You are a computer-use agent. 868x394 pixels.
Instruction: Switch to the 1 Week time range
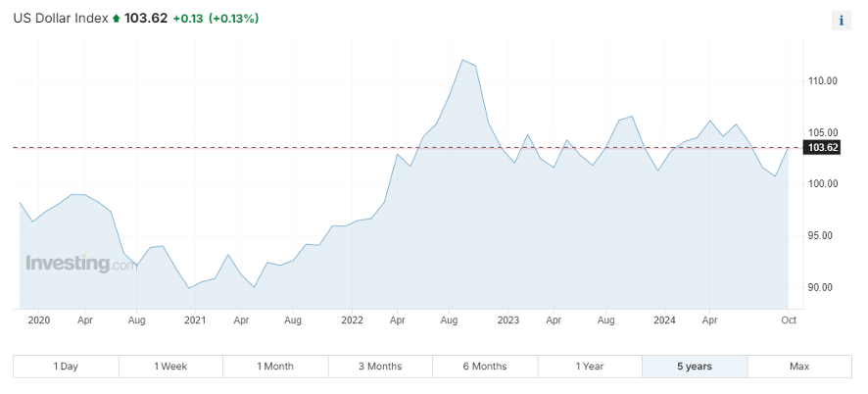pos(170,367)
